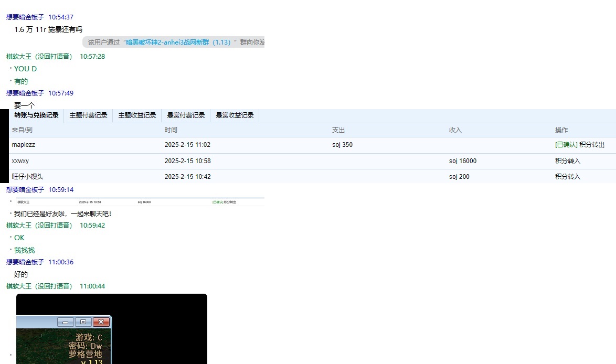Switch to 转账与兑换记录 tab
The height and width of the screenshot is (364, 616).
[x=36, y=115]
